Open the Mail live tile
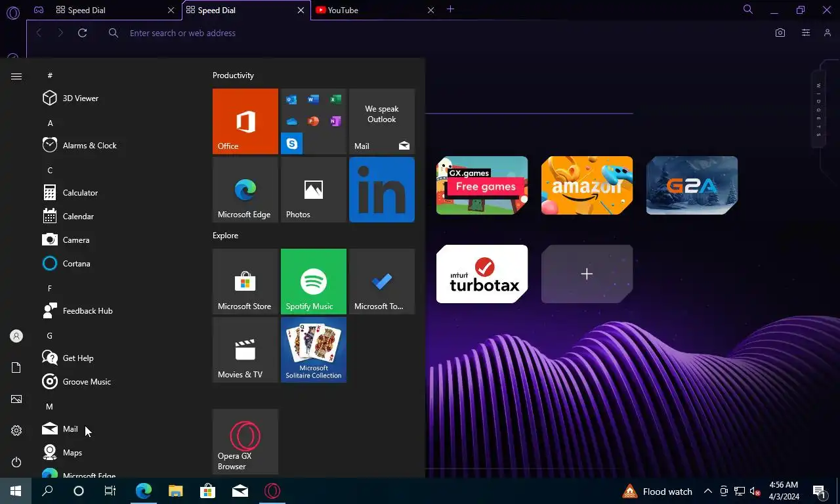Image resolution: width=840 pixels, height=504 pixels. [382, 121]
